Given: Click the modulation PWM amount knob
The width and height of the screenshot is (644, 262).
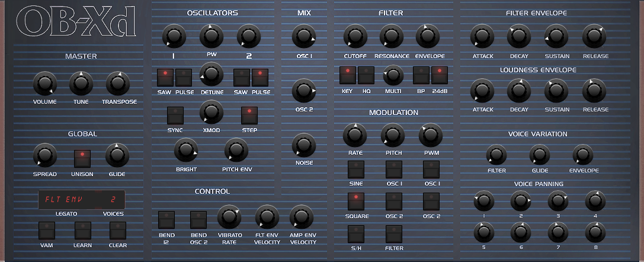Looking at the screenshot, I should pyautogui.click(x=431, y=135).
